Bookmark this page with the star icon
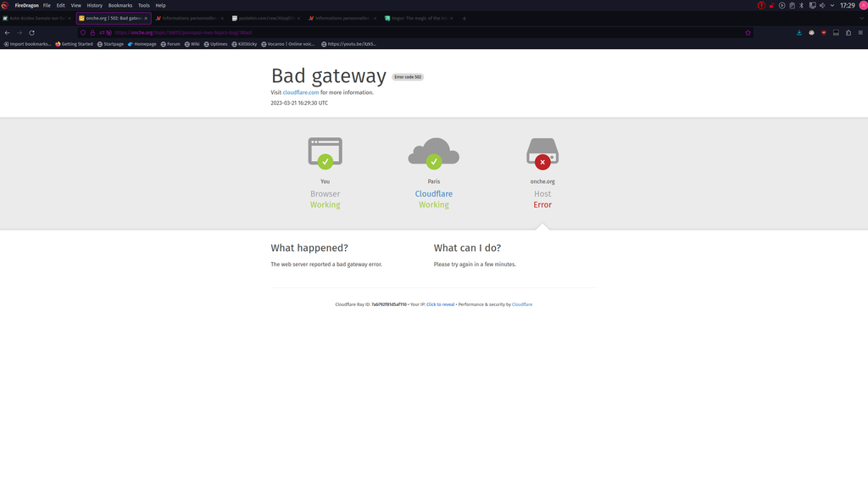The image size is (868, 489). [x=748, y=33]
